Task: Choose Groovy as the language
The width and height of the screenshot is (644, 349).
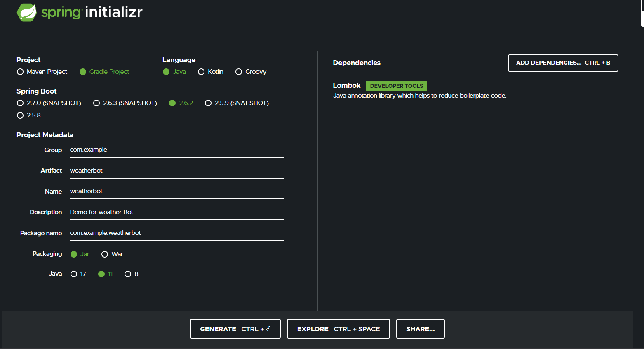Action: click(251, 72)
